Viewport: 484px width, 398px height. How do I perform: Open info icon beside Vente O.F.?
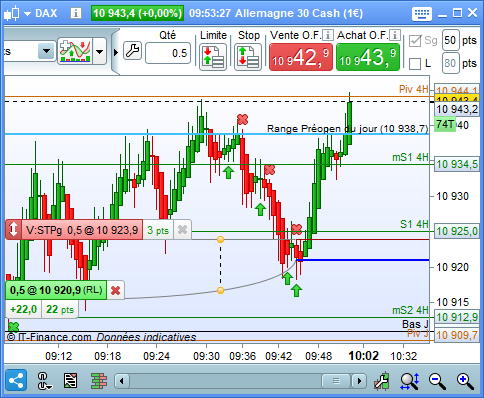(x=328, y=35)
